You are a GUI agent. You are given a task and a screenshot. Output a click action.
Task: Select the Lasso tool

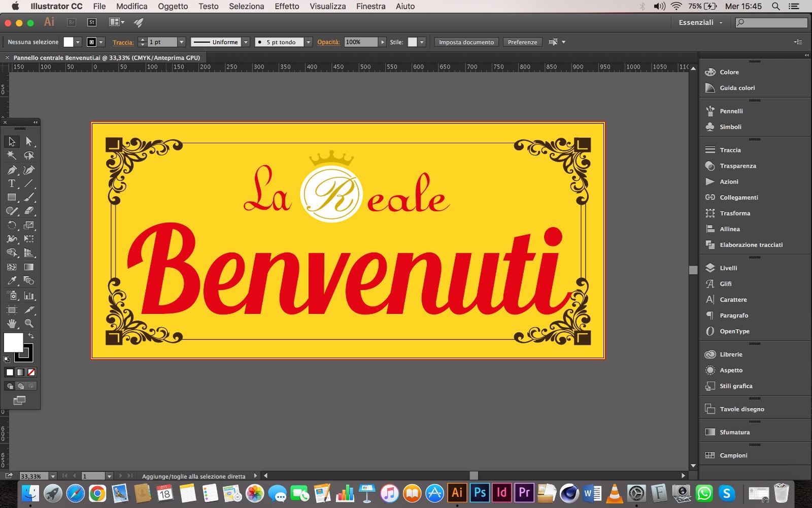[29, 155]
